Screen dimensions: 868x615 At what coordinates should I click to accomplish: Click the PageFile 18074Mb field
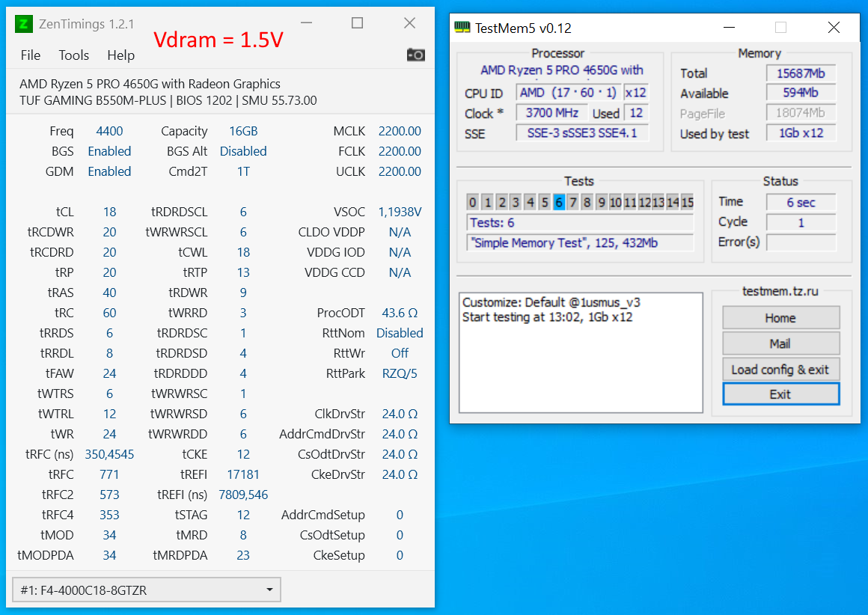tap(801, 113)
